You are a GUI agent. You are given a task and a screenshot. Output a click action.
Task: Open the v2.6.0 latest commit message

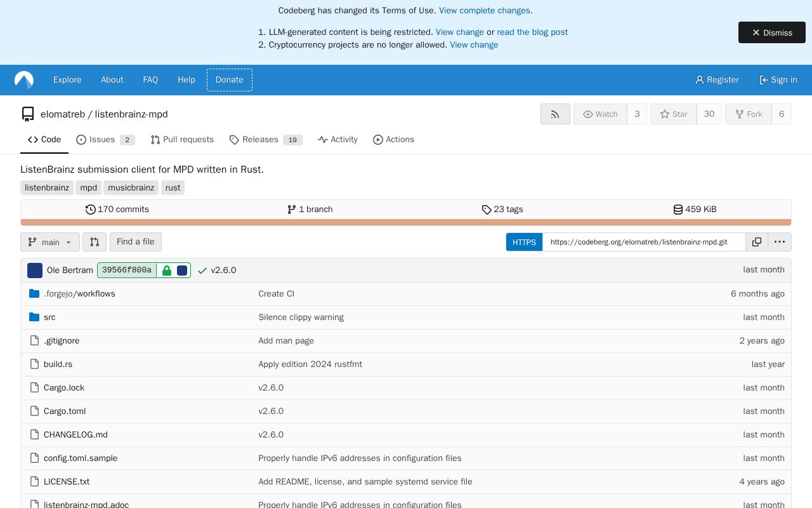223,271
